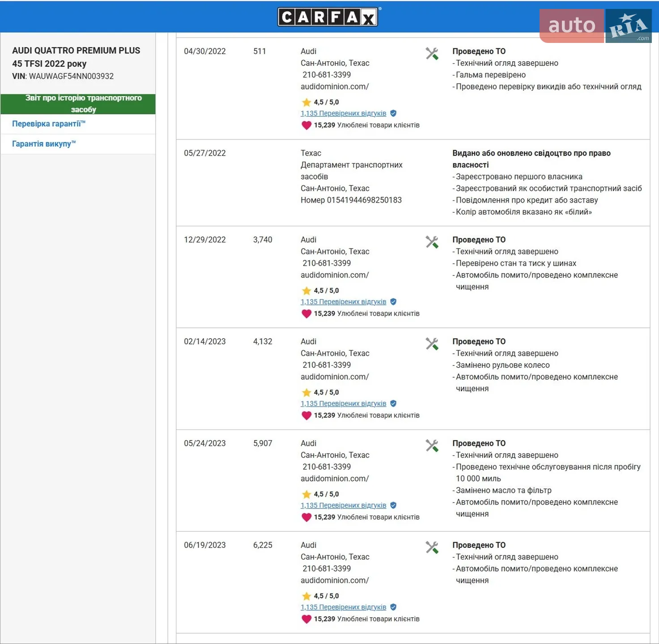Click date 12/29/2022
Viewport: 659px width, 644px height.
point(205,240)
